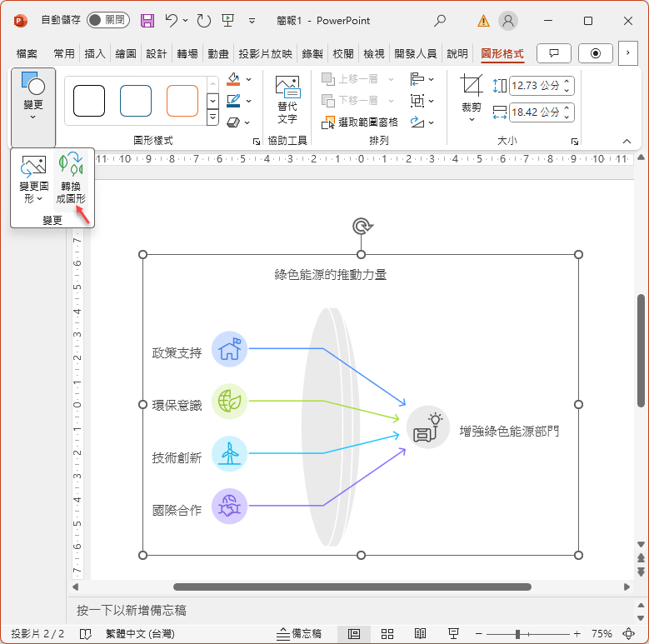The image size is (649, 644).
Task: Open the Undo history dropdown arrow
Action: tap(186, 20)
